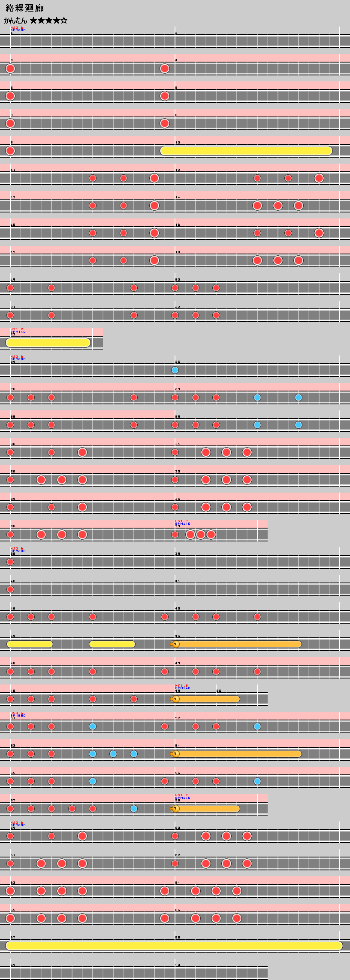Image resolution: width=350 pixels, height=980 pixels.
Task: Click the balloon note head at measure 45
Action: point(175,644)
